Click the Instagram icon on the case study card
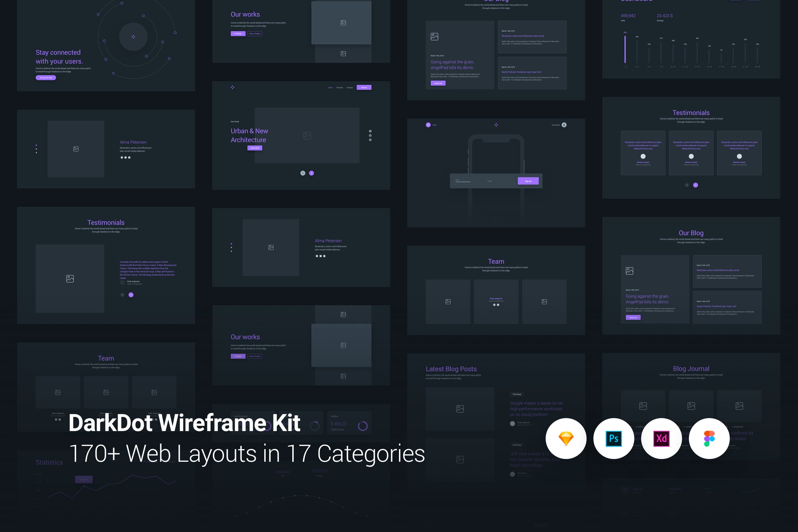Image resolution: width=798 pixels, height=532 pixels. 370,140
